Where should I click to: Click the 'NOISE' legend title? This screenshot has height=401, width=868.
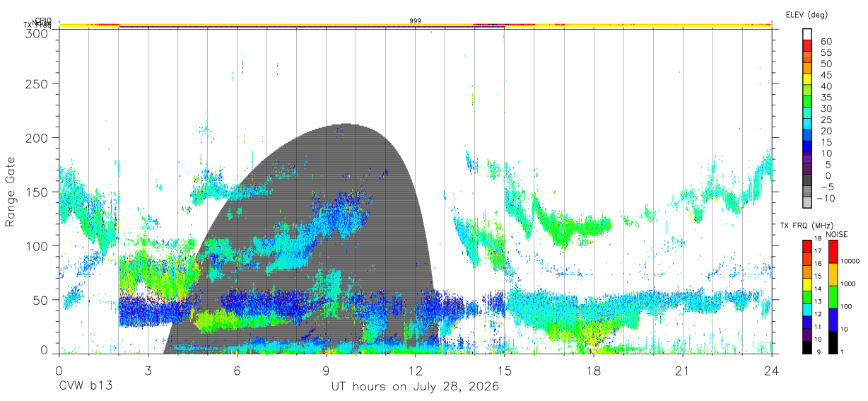coord(836,234)
